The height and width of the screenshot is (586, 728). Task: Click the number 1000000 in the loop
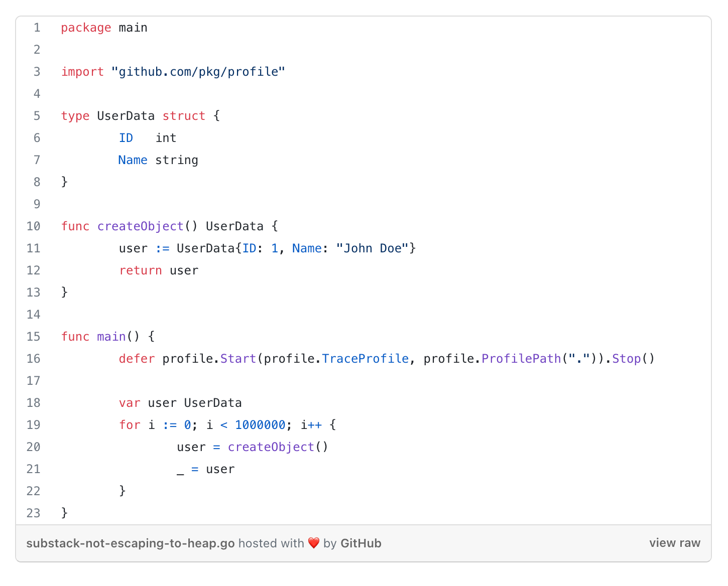(x=260, y=425)
